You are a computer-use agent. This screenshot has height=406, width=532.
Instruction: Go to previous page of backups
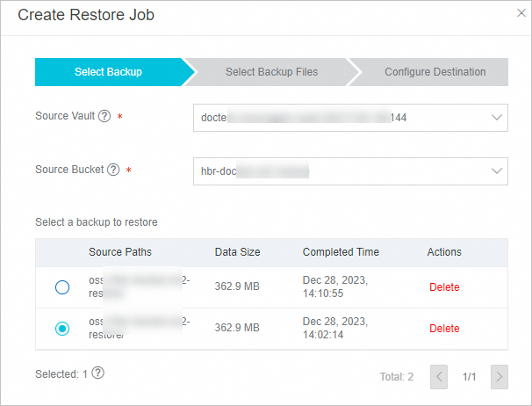[439, 377]
